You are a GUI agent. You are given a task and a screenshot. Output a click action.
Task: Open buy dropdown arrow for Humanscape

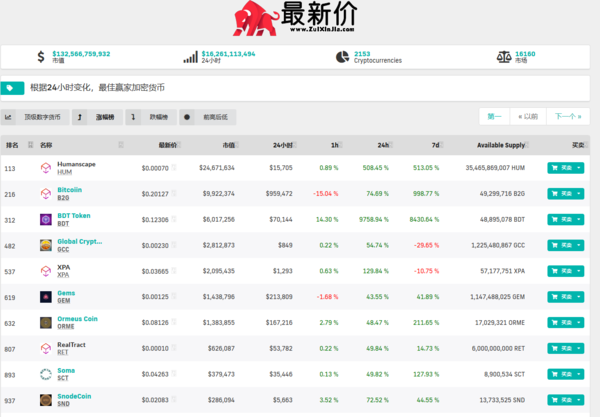click(579, 168)
